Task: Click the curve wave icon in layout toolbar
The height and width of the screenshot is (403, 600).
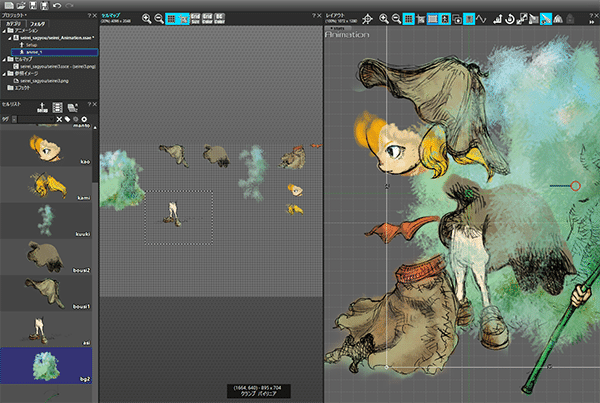Action: coord(482,18)
